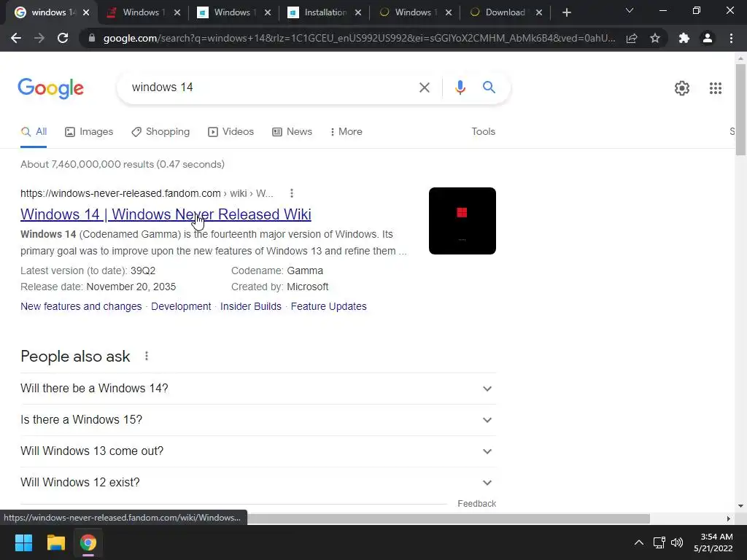
Task: Expand 'Will there be a Windows 14?'
Action: 258,389
